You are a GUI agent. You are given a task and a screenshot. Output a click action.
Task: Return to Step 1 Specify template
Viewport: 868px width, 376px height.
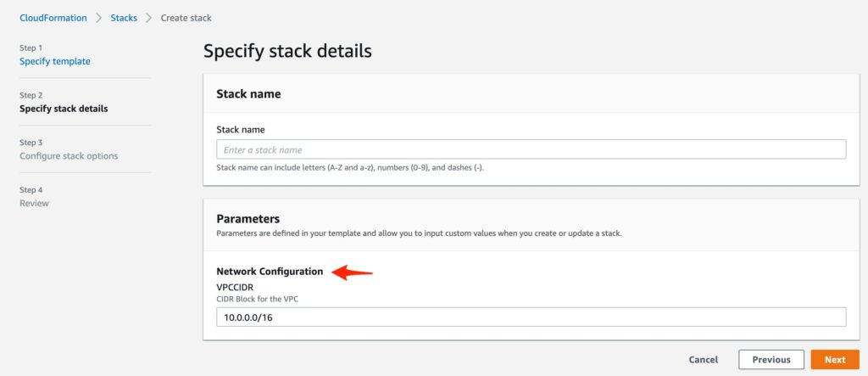click(55, 61)
